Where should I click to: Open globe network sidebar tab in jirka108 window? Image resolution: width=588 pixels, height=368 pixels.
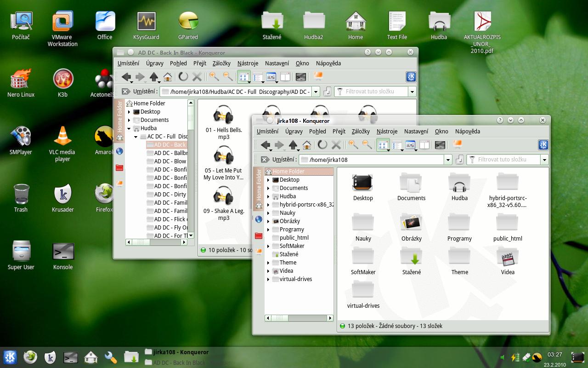[x=259, y=219]
